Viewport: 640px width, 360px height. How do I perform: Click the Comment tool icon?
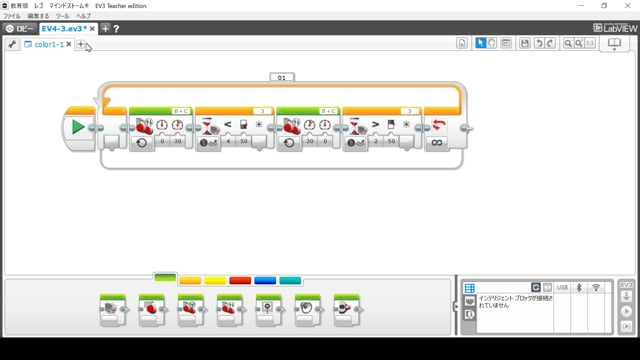[x=506, y=43]
